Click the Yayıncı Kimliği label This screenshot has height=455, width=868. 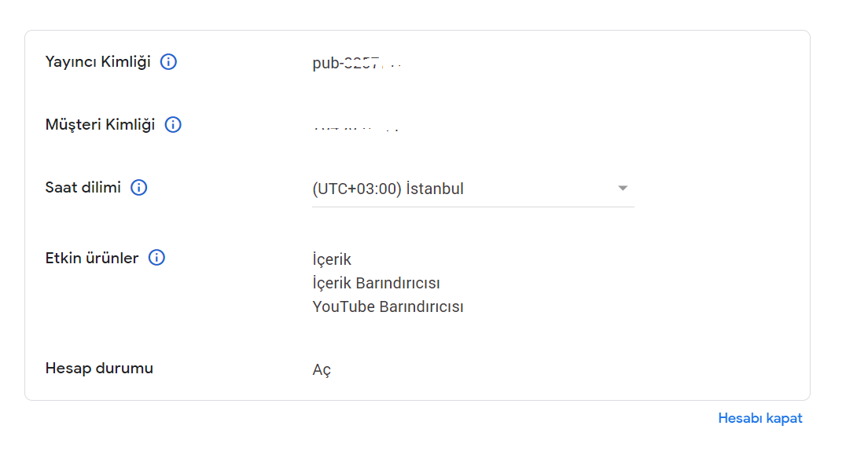[x=97, y=62]
